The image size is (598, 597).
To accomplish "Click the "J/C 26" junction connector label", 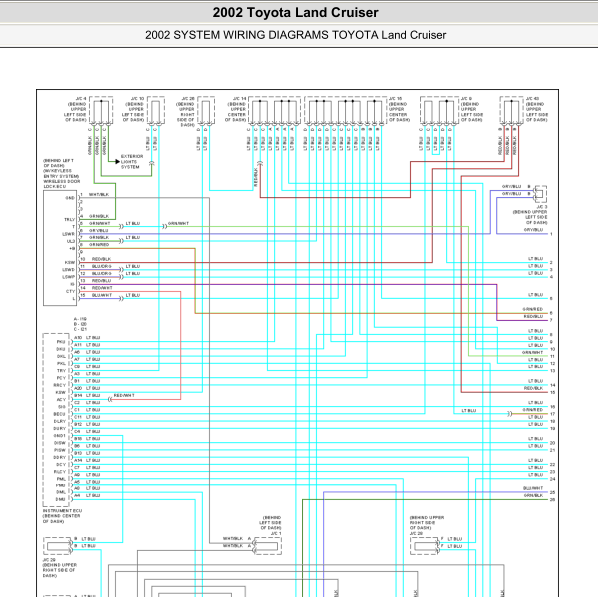I will click(x=188, y=99).
